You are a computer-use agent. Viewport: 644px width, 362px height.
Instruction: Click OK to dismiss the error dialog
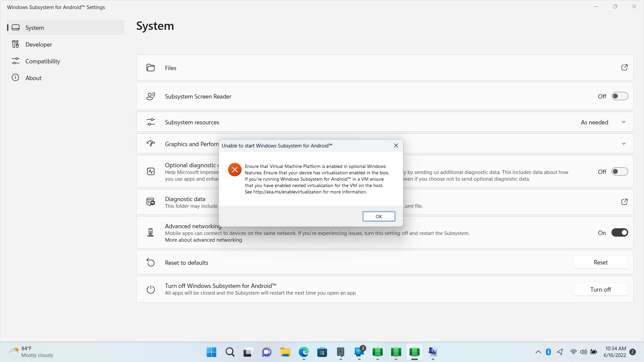point(379,216)
